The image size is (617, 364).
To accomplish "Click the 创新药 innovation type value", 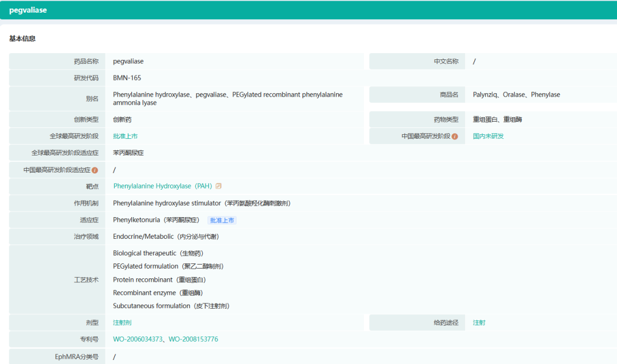I will click(122, 120).
